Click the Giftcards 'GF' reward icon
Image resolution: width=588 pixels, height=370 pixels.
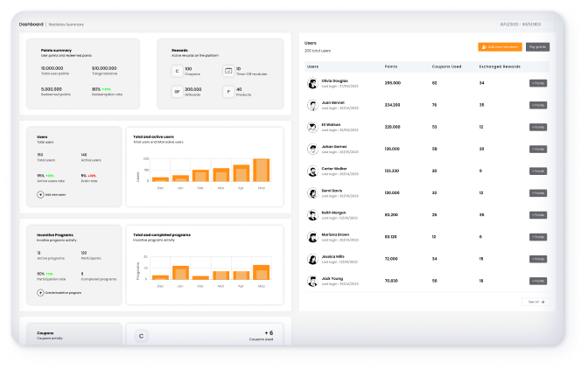tap(177, 91)
